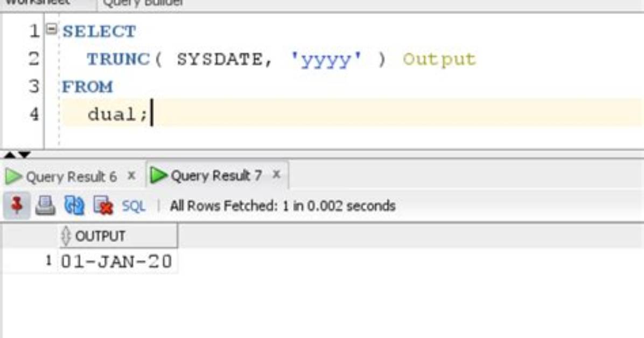Switch to the Query Builder tab
Viewport: 644px width, 338px height.
[143, 3]
